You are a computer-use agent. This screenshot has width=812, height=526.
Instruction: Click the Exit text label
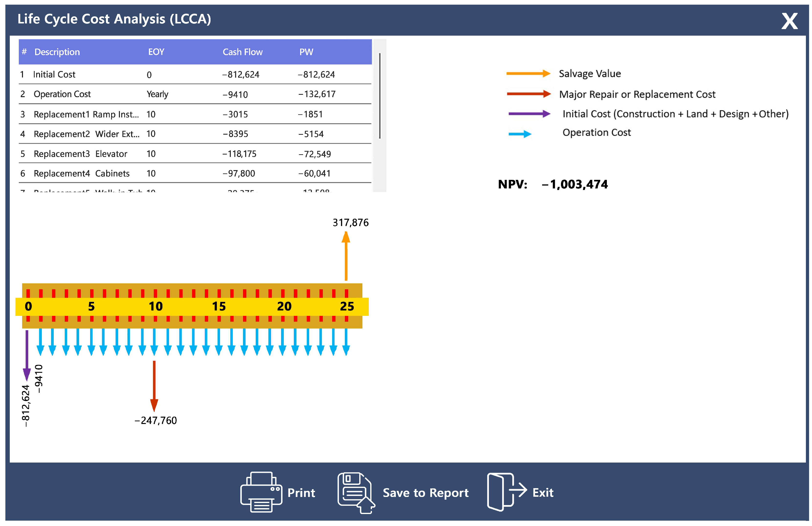[543, 493]
